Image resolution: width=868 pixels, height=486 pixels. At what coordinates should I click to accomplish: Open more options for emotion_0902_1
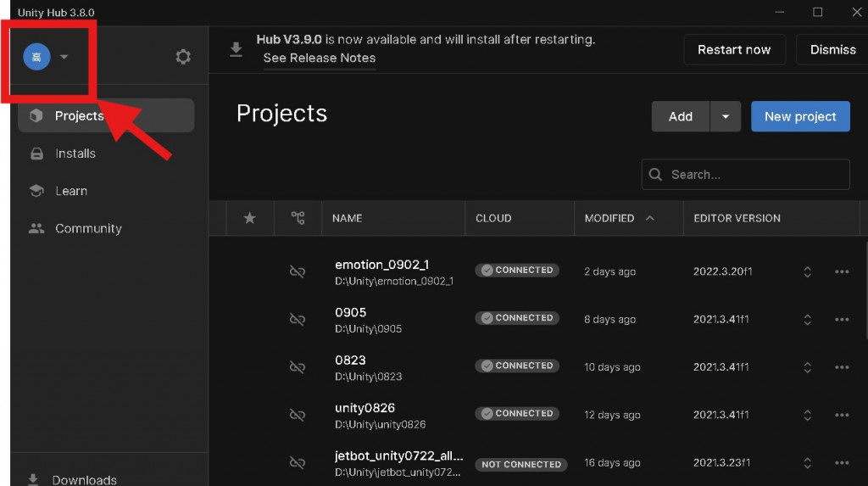pyautogui.click(x=842, y=271)
